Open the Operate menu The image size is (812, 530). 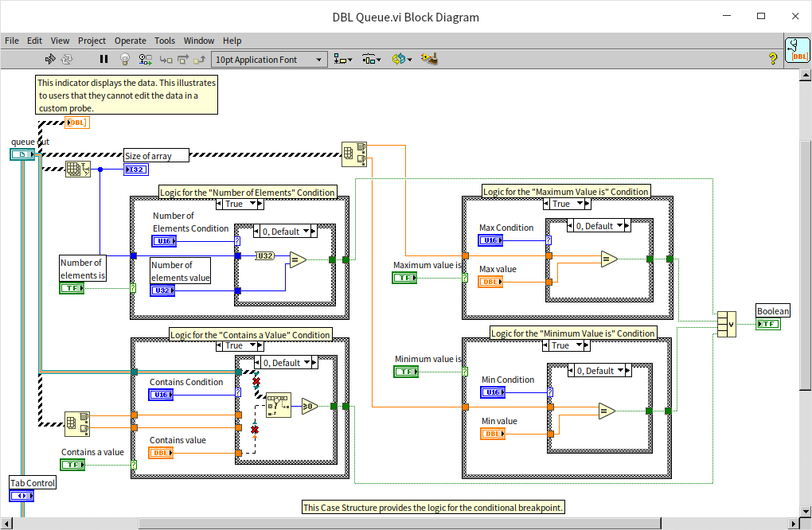pyautogui.click(x=130, y=41)
